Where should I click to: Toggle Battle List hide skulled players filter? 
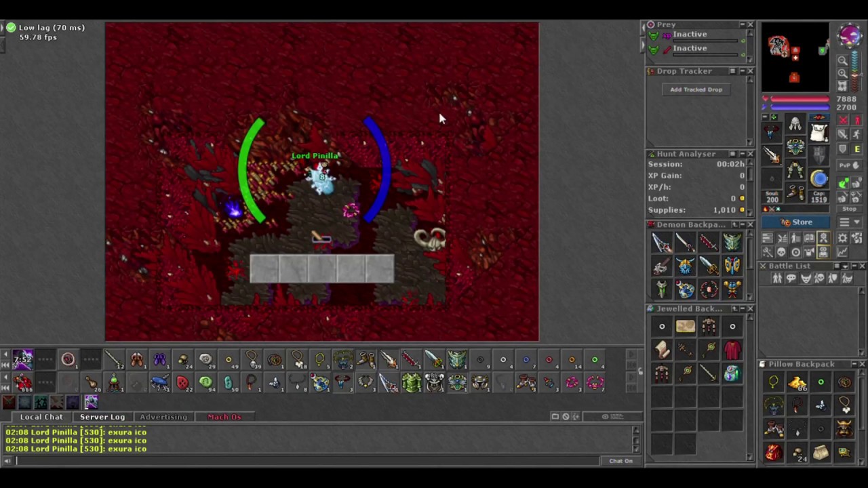coord(819,278)
